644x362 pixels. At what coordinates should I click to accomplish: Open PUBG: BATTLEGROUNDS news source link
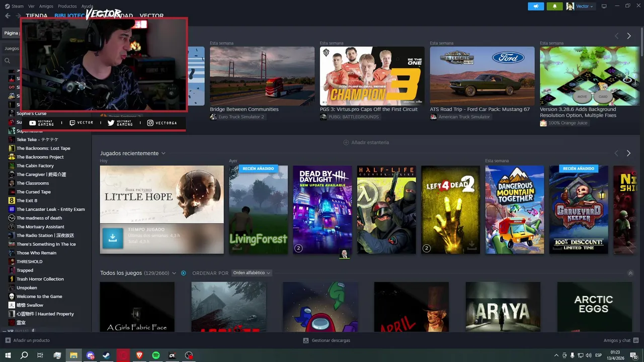[x=354, y=117]
